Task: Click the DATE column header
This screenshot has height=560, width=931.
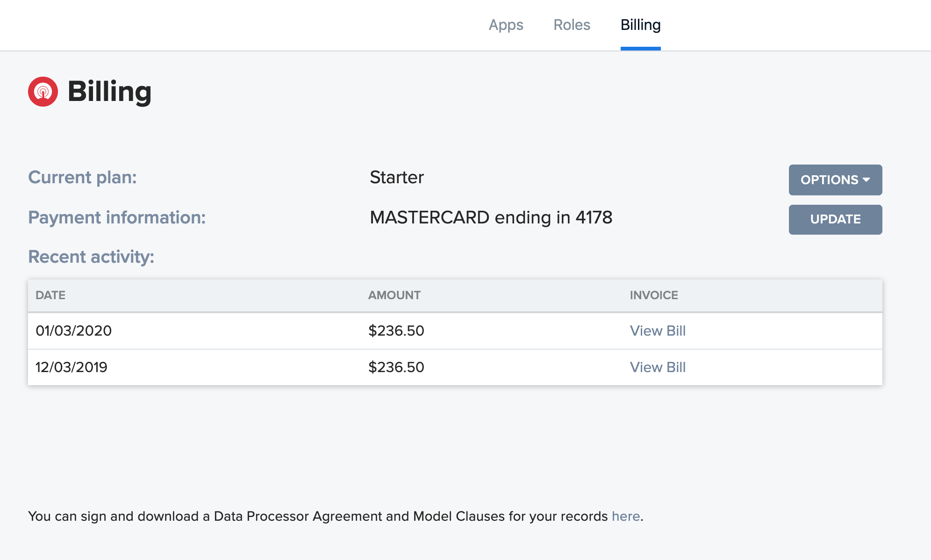Action: click(50, 295)
